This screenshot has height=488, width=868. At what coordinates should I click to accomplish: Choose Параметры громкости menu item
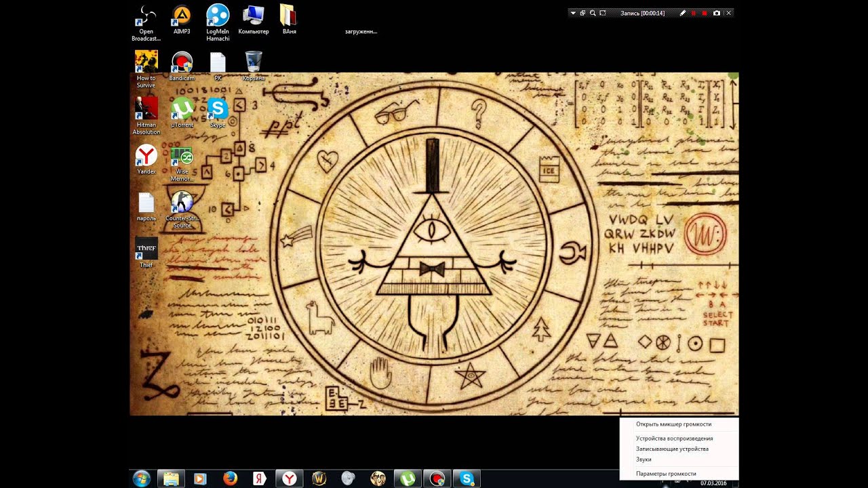(x=679, y=474)
